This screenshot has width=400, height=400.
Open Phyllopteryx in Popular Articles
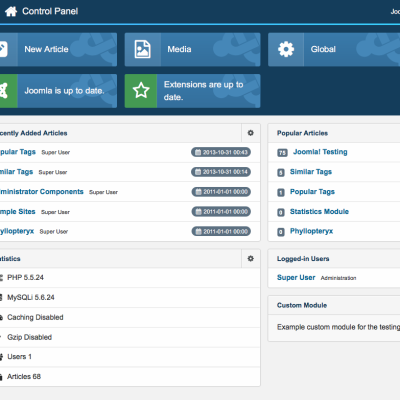point(311,231)
